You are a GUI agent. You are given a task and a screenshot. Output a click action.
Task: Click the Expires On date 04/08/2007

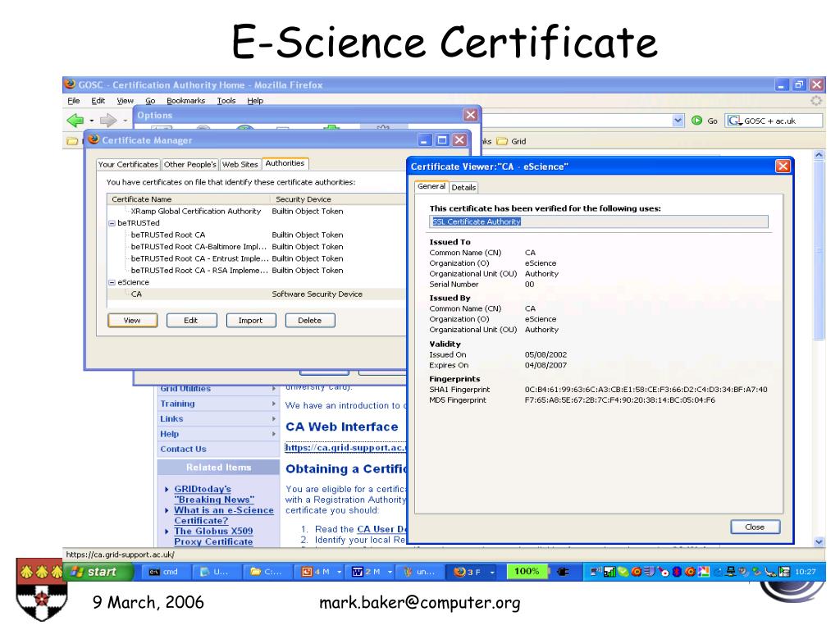(x=546, y=365)
